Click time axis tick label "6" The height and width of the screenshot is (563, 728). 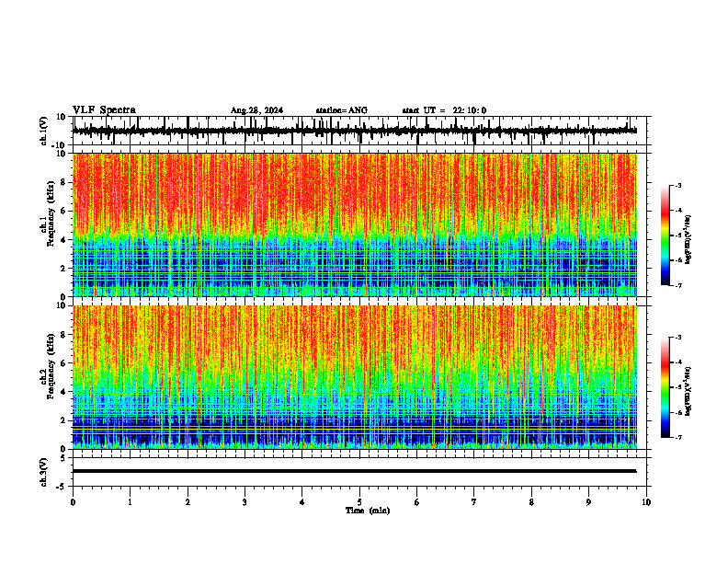point(417,502)
